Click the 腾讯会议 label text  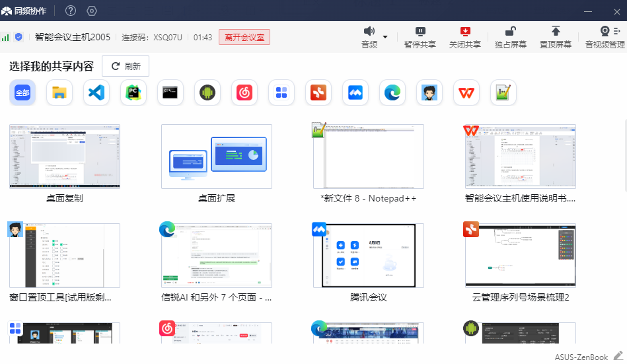[369, 297]
